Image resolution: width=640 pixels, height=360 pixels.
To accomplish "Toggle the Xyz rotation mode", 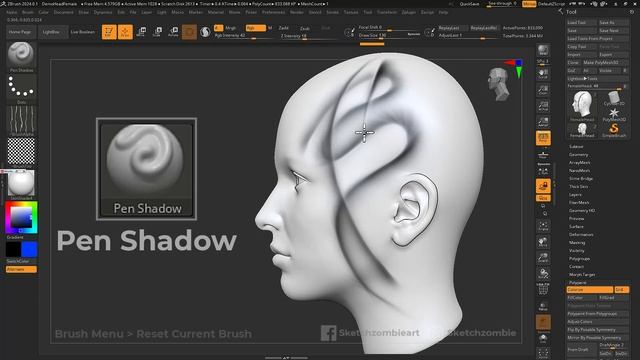I will point(543,198).
